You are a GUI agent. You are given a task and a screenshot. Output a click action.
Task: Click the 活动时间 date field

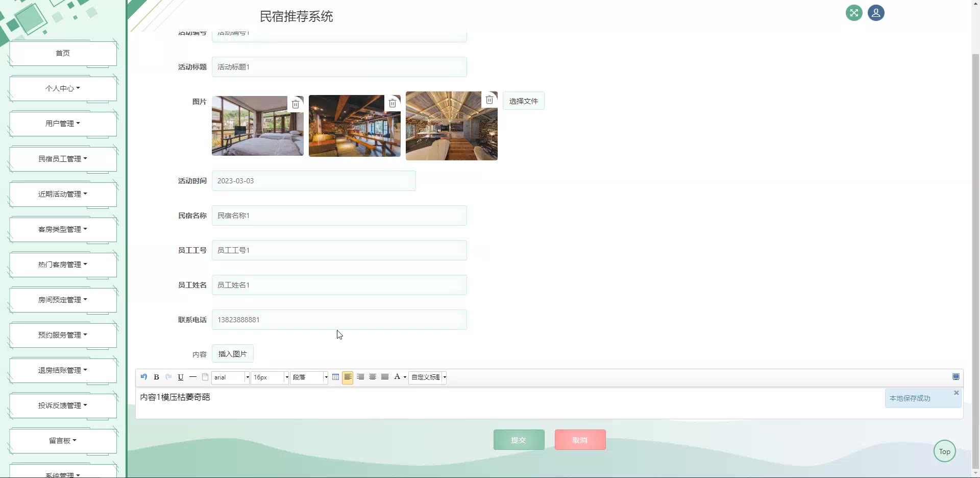[314, 181]
